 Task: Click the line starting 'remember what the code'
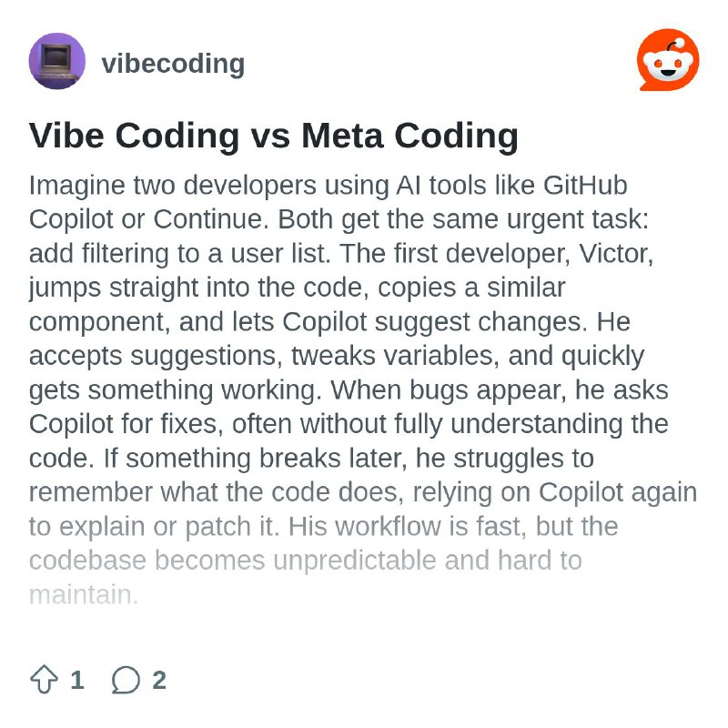(x=363, y=492)
